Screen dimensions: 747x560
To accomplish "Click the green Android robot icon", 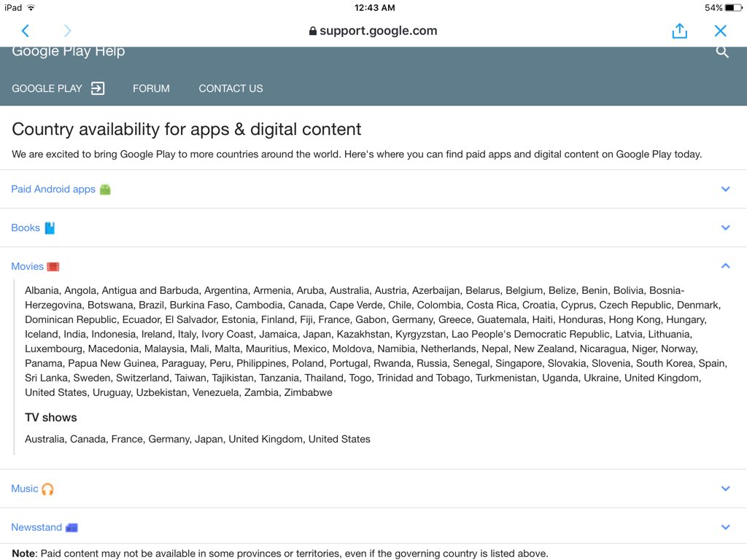I will pos(105,189).
